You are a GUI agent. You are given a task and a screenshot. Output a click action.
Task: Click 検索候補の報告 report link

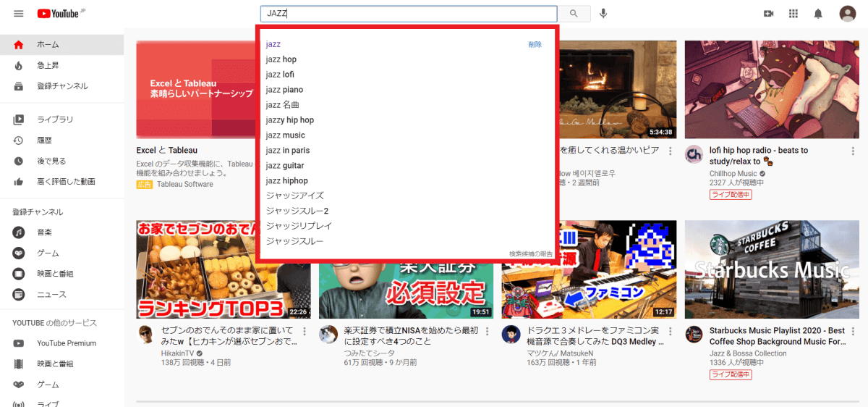tap(530, 254)
